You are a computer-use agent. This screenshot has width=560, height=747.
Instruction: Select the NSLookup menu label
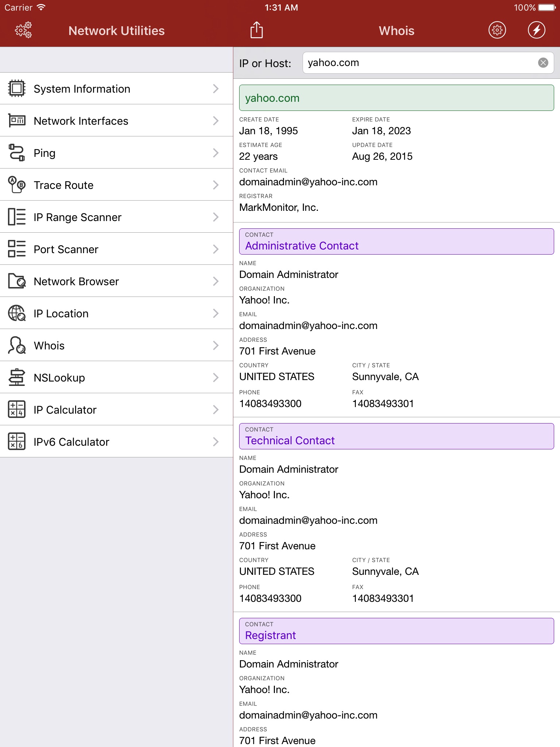(x=59, y=378)
